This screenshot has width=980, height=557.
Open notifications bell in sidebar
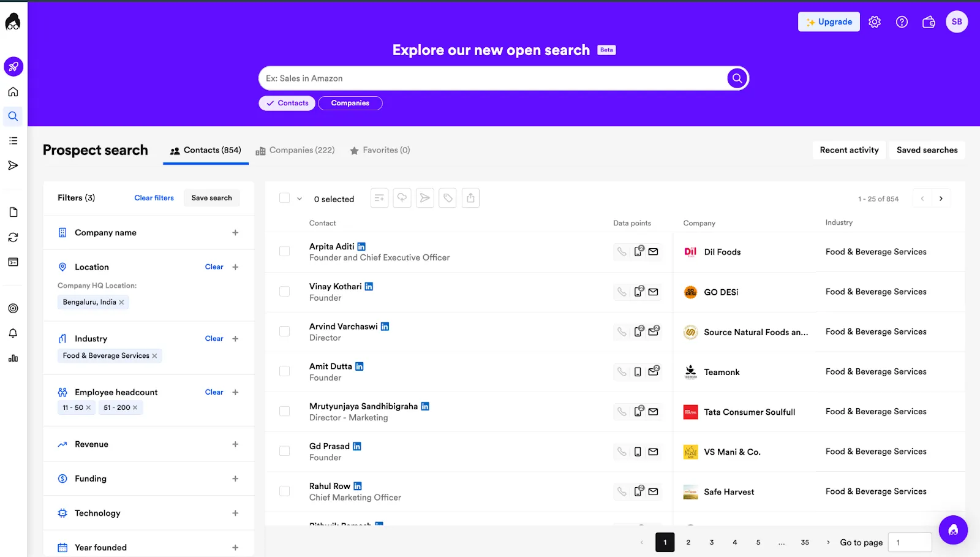[13, 333]
